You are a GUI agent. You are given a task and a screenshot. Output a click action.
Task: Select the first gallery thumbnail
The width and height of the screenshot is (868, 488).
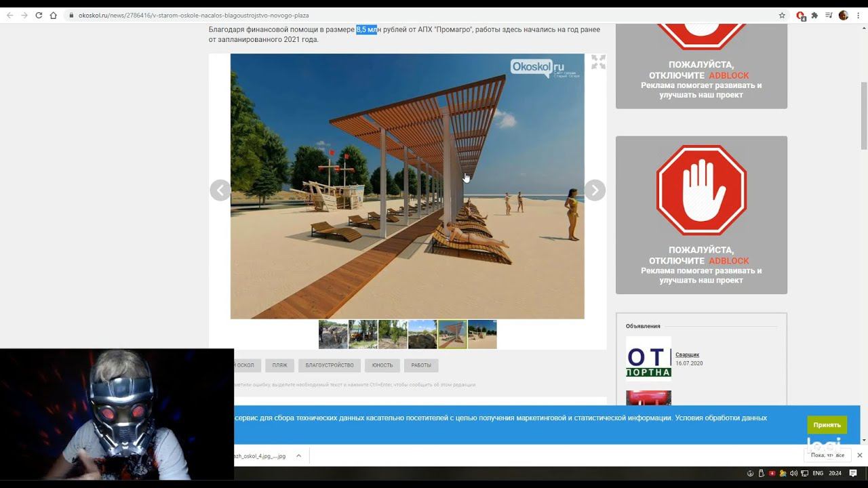pos(333,335)
